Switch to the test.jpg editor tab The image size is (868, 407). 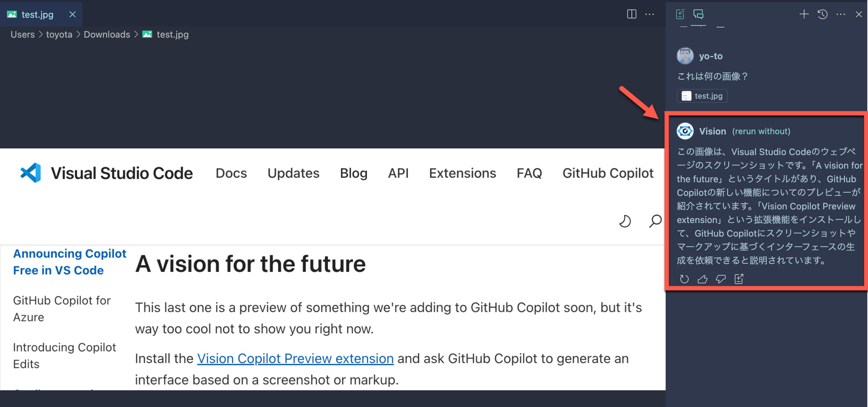pyautogui.click(x=37, y=14)
